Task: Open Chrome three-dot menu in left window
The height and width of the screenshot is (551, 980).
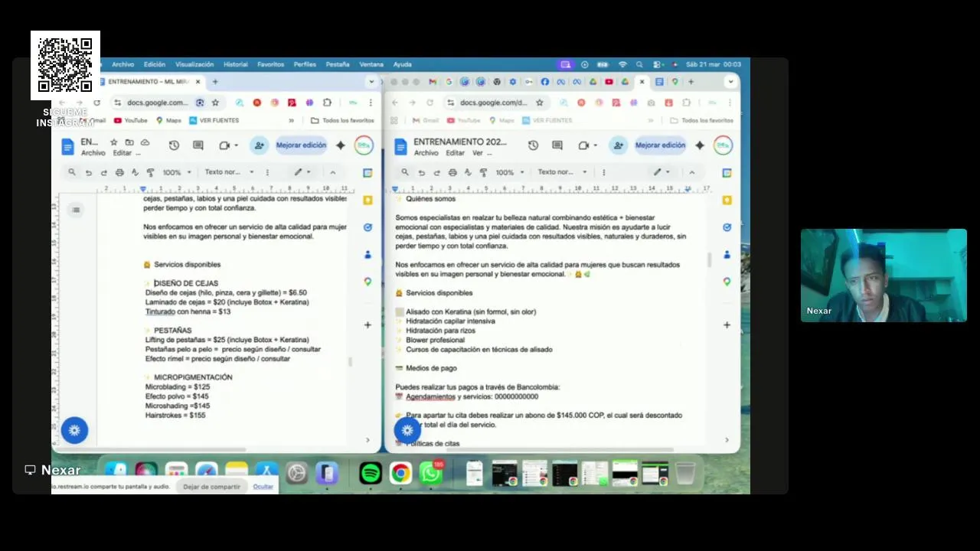Action: tap(371, 103)
